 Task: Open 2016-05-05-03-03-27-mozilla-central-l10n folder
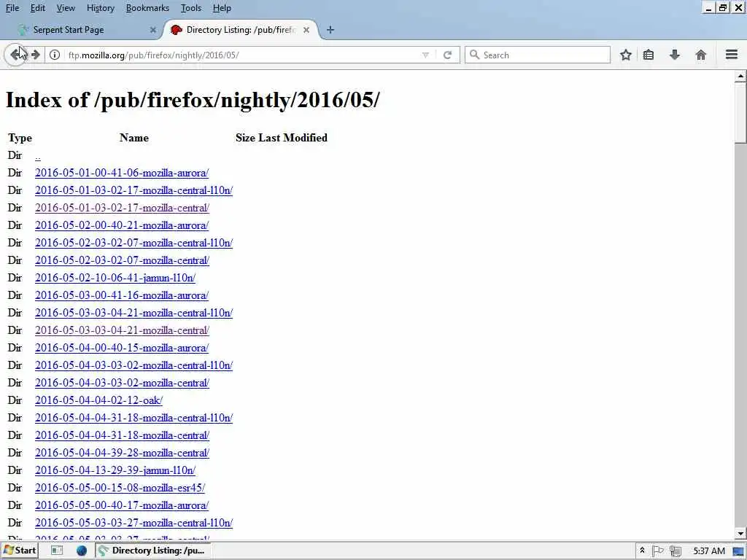[x=133, y=523]
